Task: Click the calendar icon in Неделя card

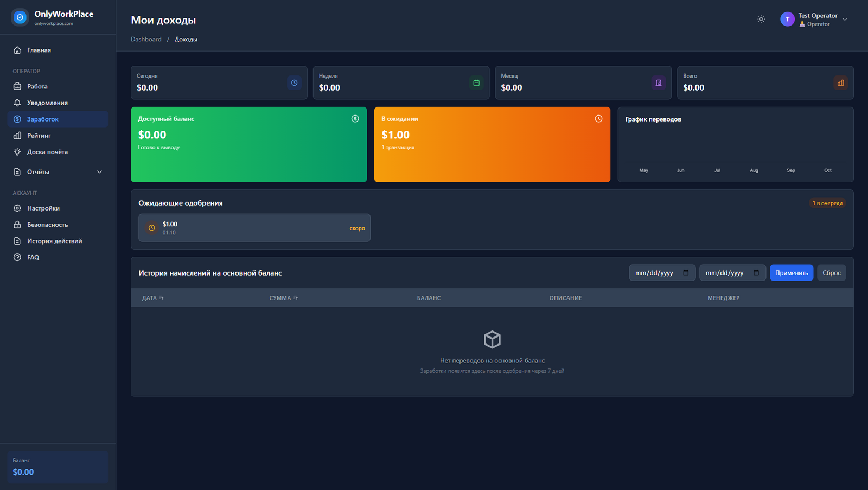Action: (476, 83)
